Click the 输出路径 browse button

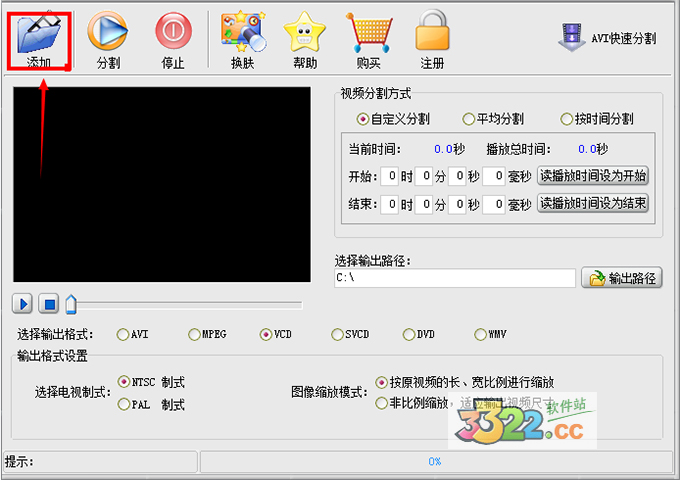tap(622, 278)
